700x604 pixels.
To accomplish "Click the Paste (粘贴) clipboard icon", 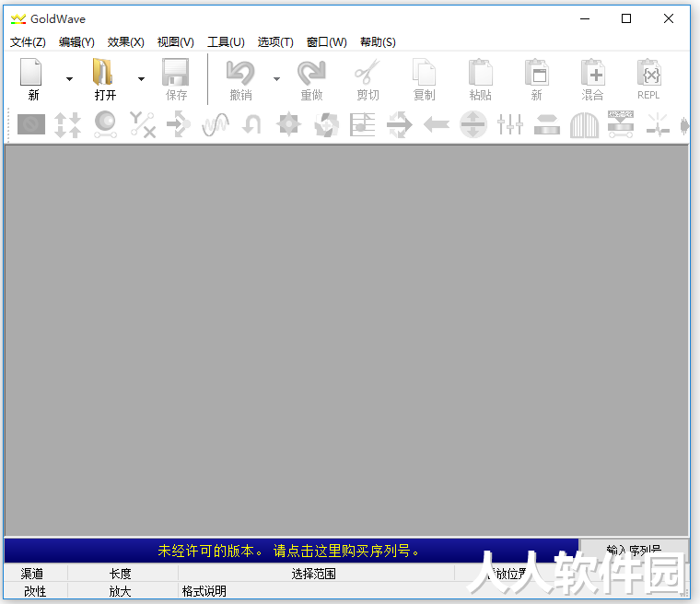I will [481, 72].
